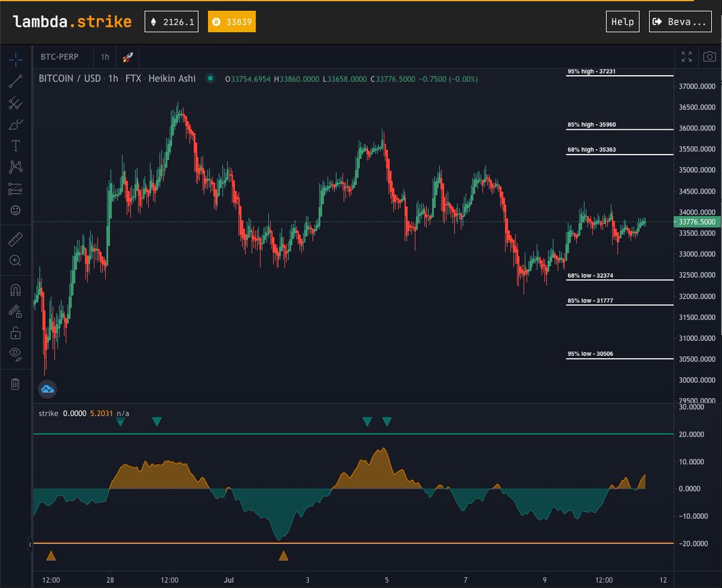Select the text annotation tool
This screenshot has height=588, width=722.
click(16, 145)
